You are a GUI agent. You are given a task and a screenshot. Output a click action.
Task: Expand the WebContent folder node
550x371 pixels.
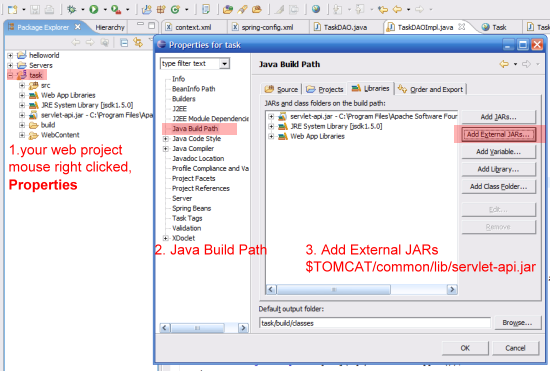pos(22,135)
